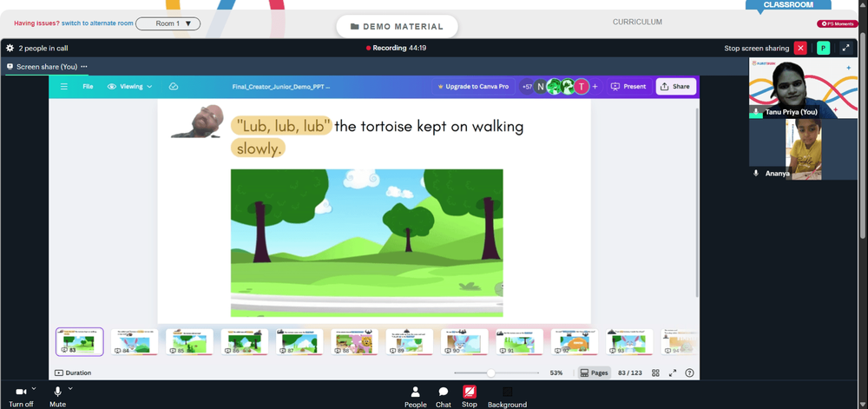The width and height of the screenshot is (868, 409).
Task: Adjust the Canva zoom slider handle
Action: [x=490, y=373]
